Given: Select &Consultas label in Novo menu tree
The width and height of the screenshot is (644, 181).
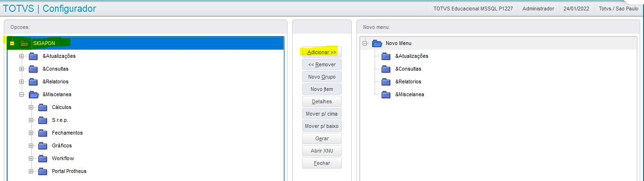Looking at the screenshot, I should 408,69.
